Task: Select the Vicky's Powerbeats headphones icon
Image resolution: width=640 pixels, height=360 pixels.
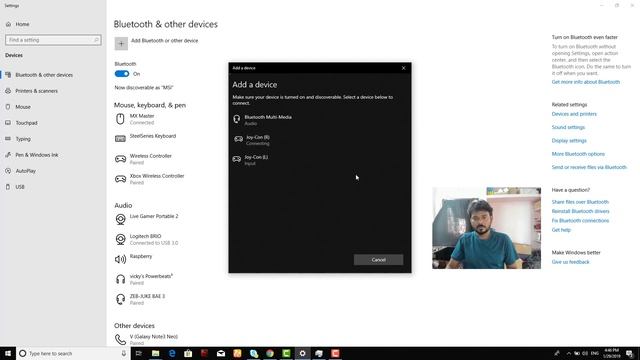Action: pyautogui.click(x=120, y=279)
